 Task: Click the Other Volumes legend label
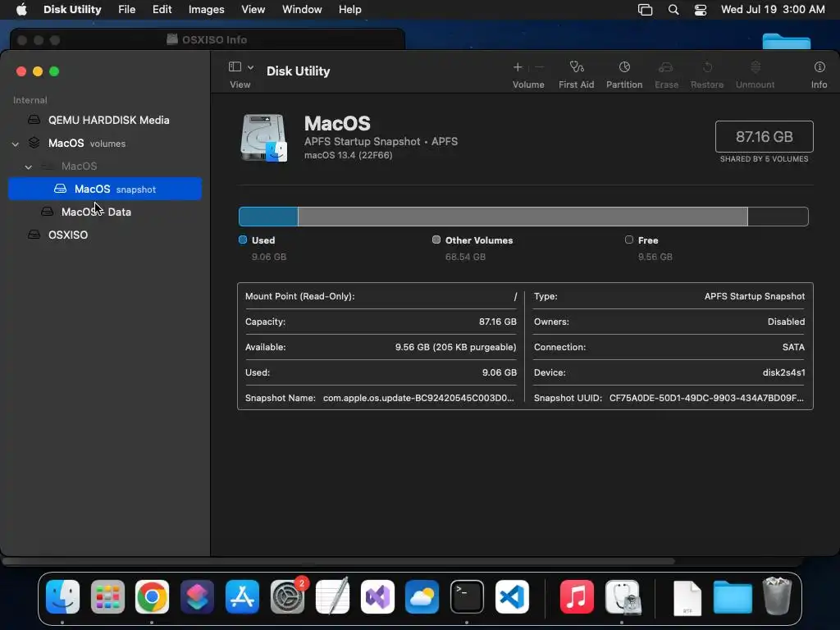point(479,240)
